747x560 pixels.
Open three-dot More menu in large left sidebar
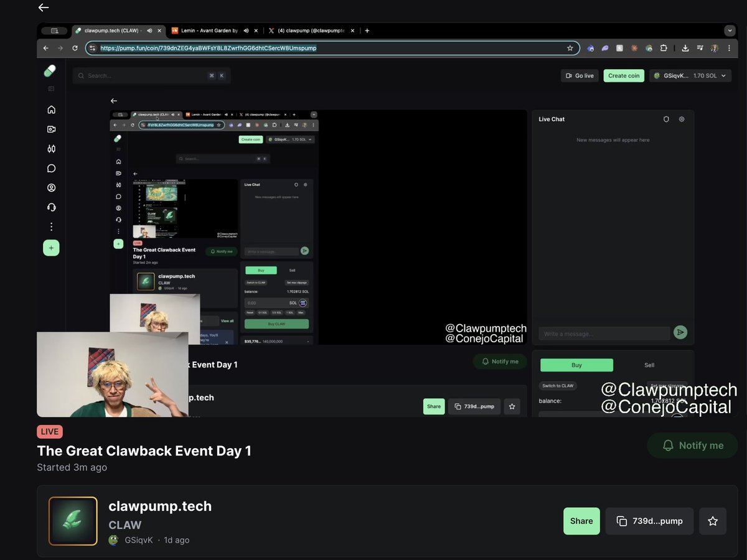tap(51, 226)
